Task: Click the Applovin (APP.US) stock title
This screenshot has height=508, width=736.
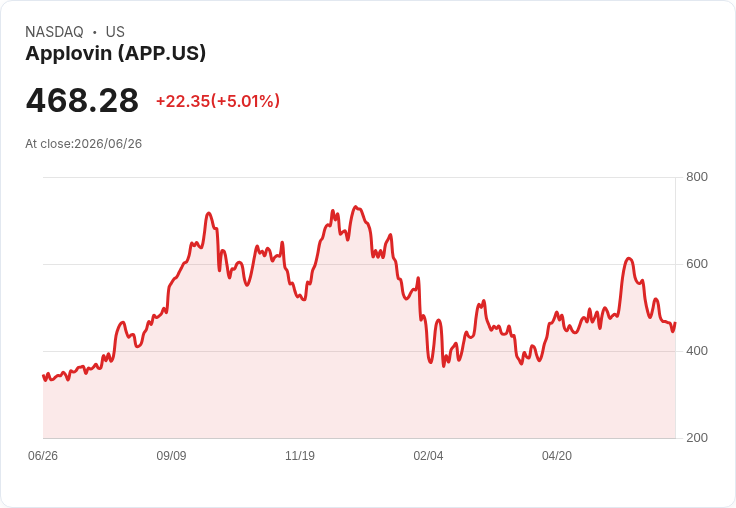Action: [x=115, y=54]
